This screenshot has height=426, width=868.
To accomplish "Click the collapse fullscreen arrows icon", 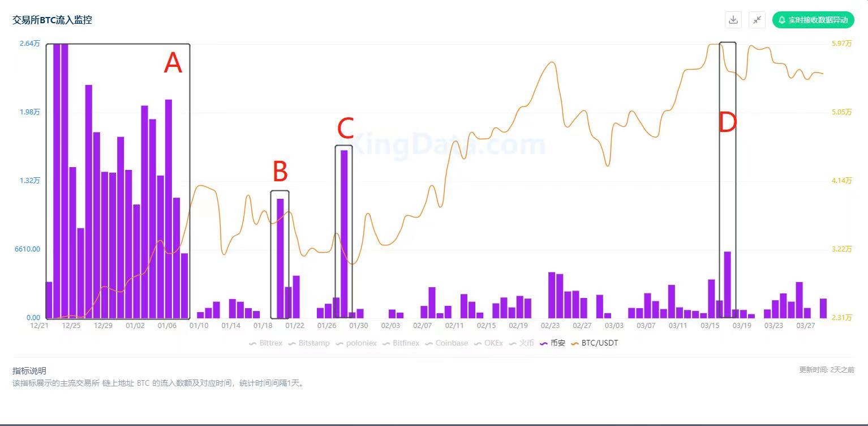I will coord(757,20).
